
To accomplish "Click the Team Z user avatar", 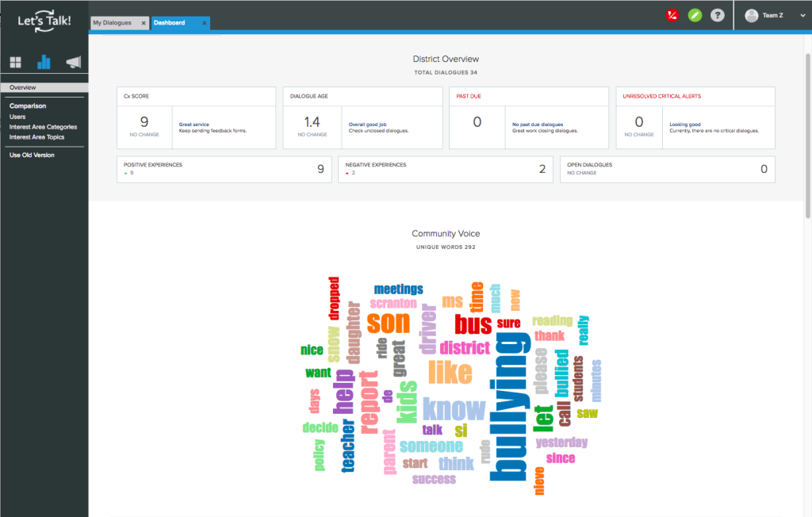I will tap(751, 15).
